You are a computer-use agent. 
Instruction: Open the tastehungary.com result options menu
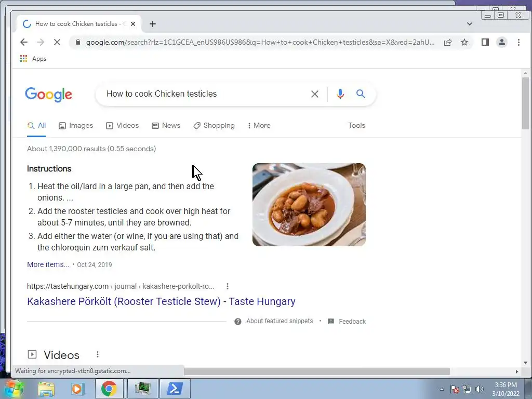(x=228, y=286)
